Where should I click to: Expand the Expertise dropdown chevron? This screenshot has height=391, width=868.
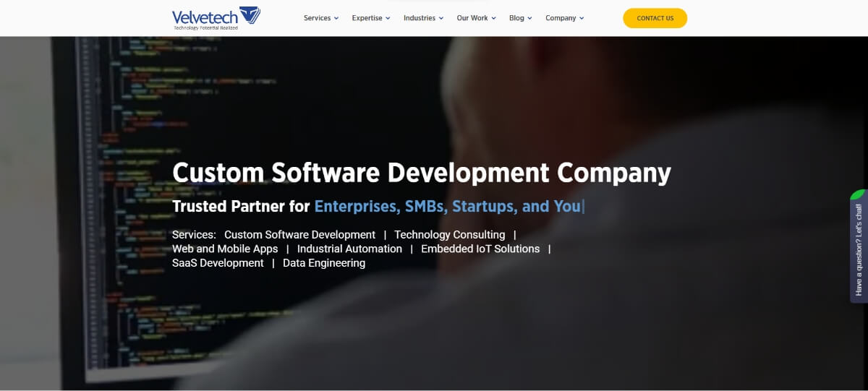click(x=388, y=19)
